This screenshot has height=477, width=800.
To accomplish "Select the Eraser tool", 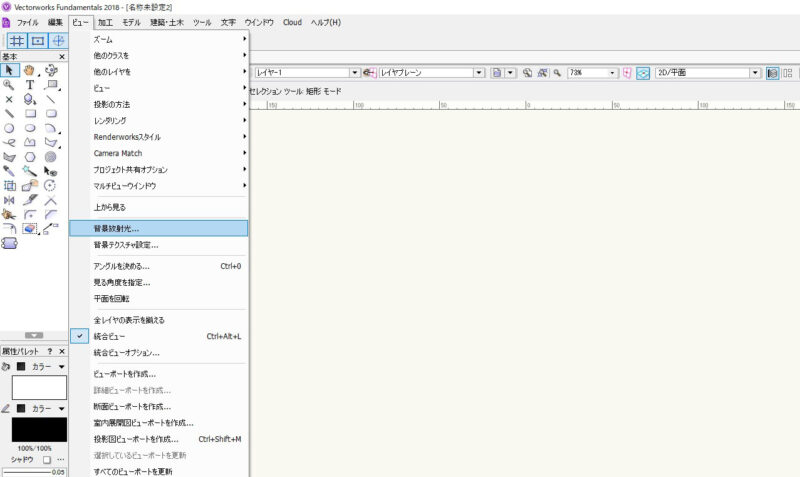I will coord(30,229).
